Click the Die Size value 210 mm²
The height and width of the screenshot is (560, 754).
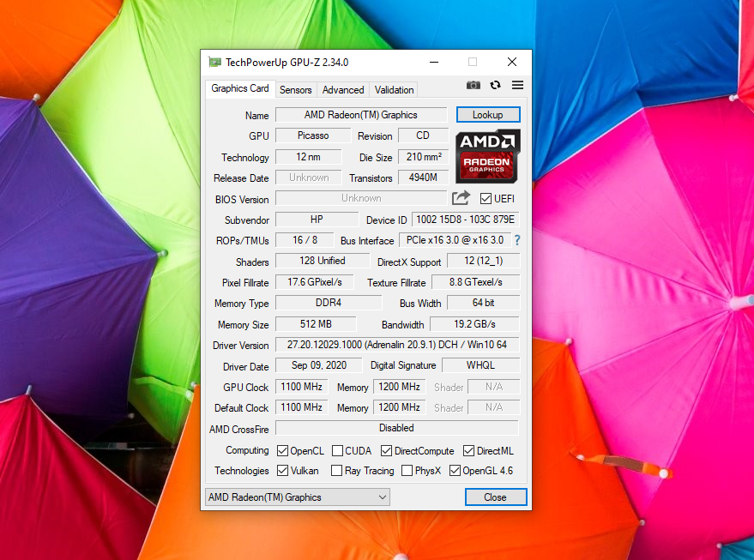[423, 157]
